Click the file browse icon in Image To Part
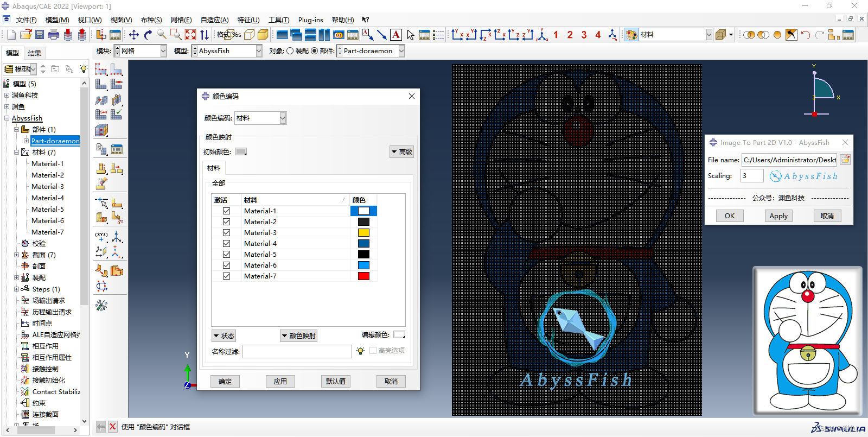The width and height of the screenshot is (868, 437). (x=845, y=160)
